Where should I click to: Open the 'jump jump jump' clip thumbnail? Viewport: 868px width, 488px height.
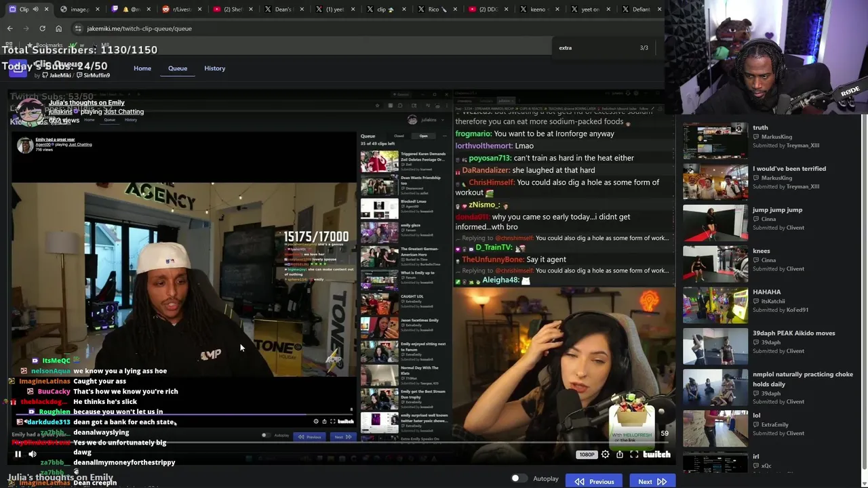coord(715,223)
